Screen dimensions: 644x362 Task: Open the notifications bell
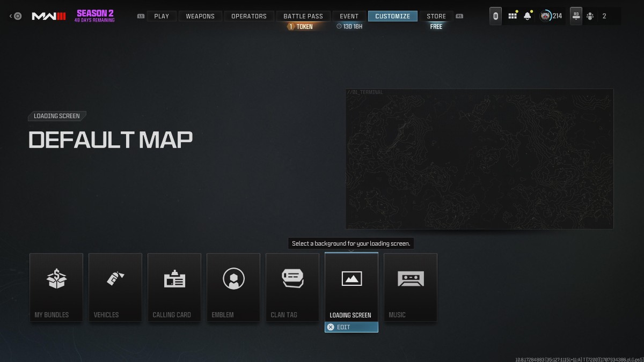coord(526,16)
